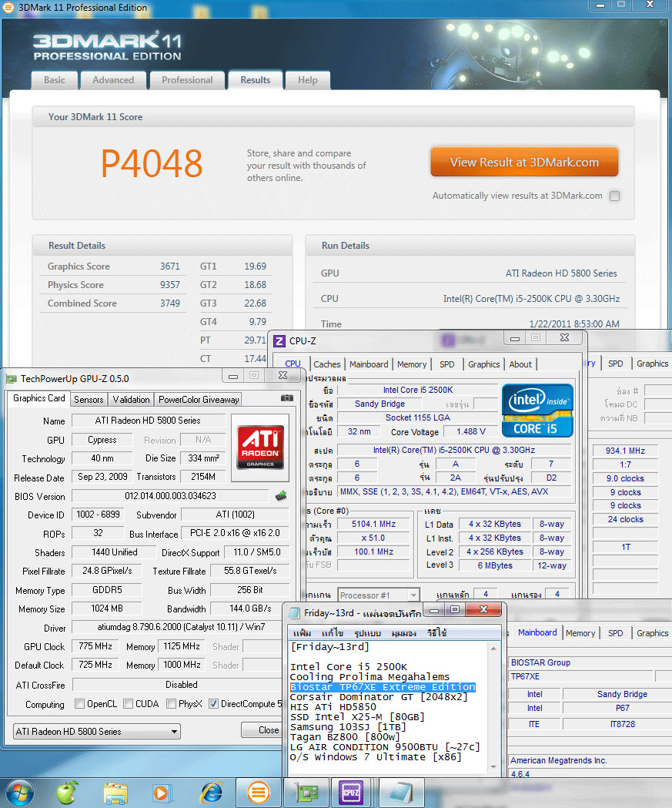
Task: Open last Help menu in Notepad
Action: [x=436, y=633]
